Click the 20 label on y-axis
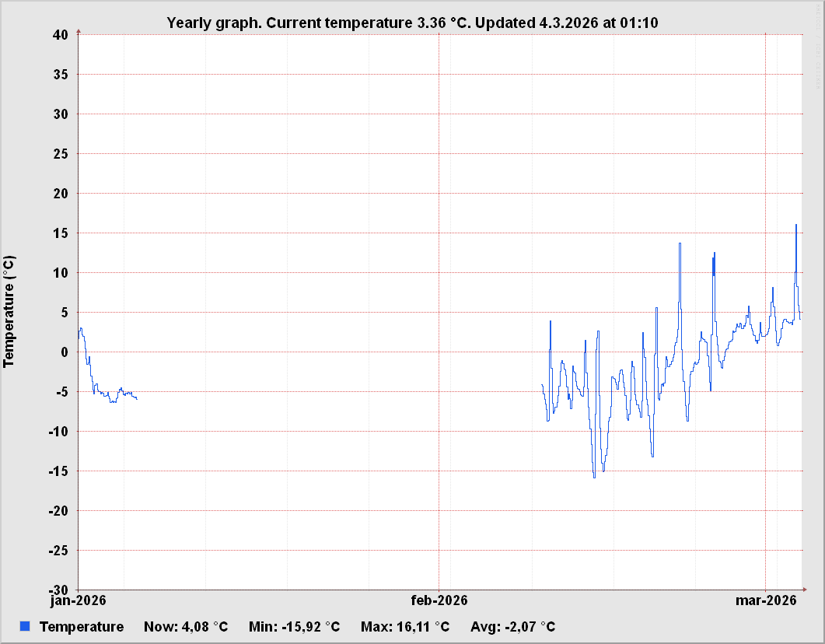This screenshot has height=644, width=825. 61,193
